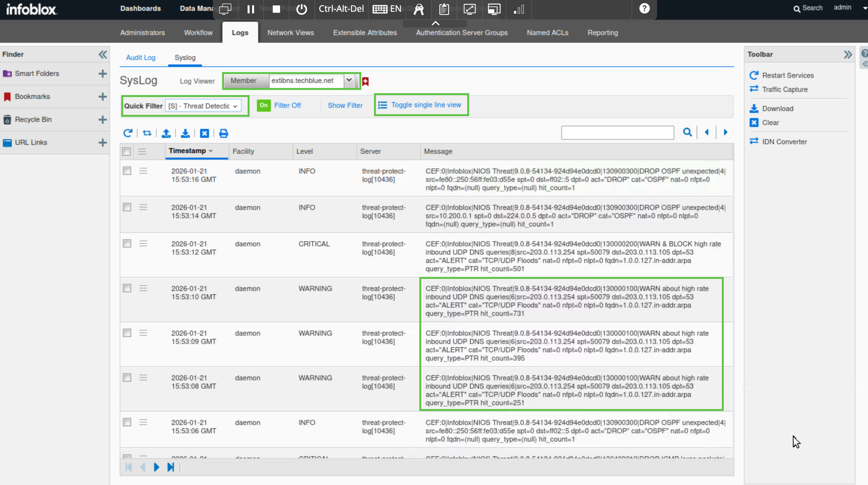Switch to the Audit Log tab
868x485 pixels.
[x=140, y=57]
